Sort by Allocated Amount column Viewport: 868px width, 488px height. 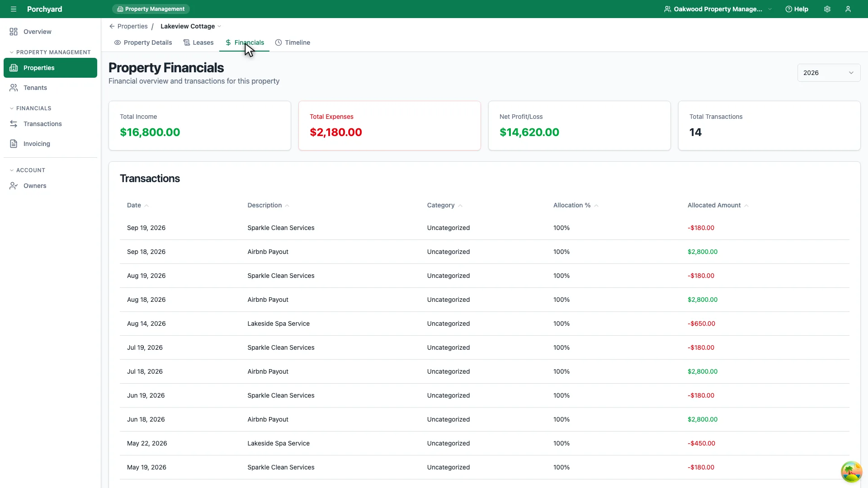point(718,205)
